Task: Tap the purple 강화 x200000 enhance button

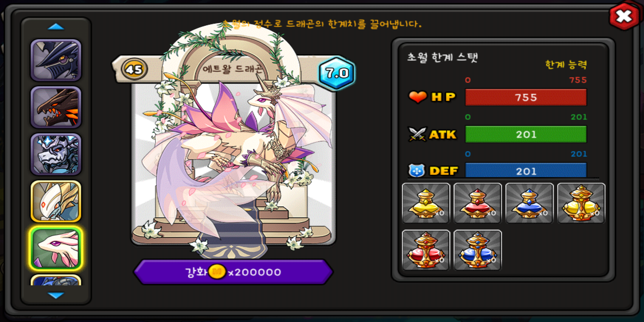Action: [233, 272]
